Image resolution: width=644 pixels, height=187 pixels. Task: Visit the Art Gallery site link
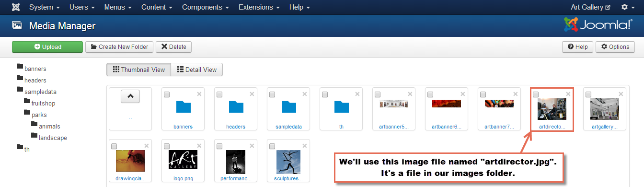(x=590, y=8)
